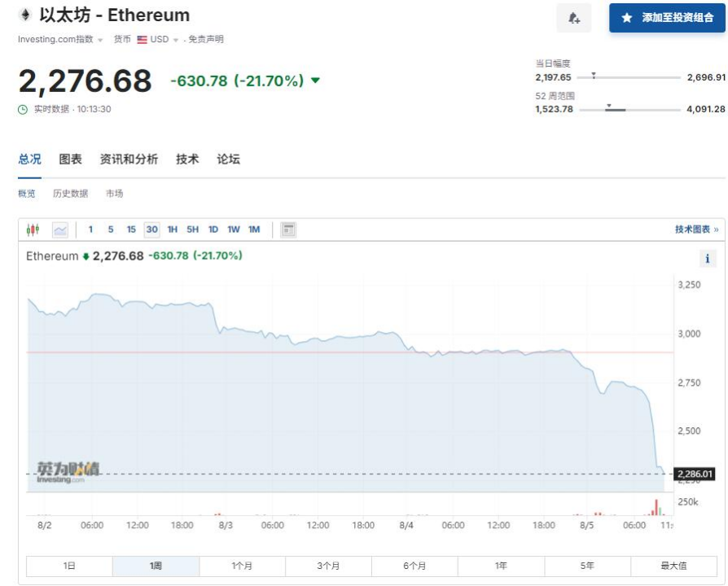The image size is (728, 586).
Task: Open the 技术图表 link
Action: click(696, 230)
